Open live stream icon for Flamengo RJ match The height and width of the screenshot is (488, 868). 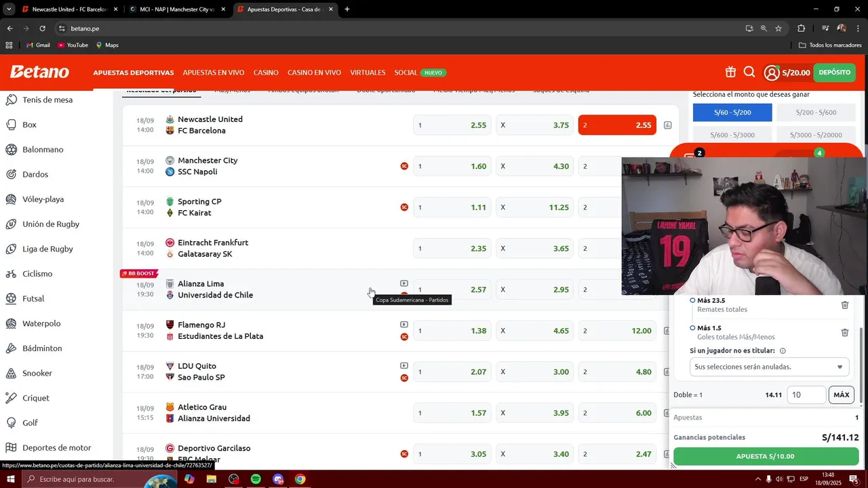click(404, 325)
